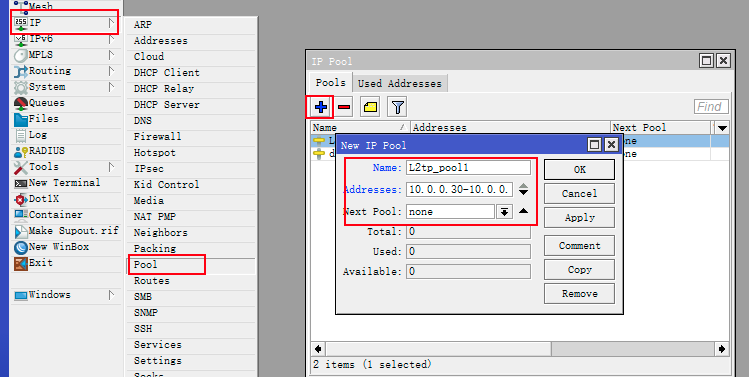Screen dimensions: 749x377
Task: Click Cancel in New IP Pool
Action: click(x=579, y=194)
